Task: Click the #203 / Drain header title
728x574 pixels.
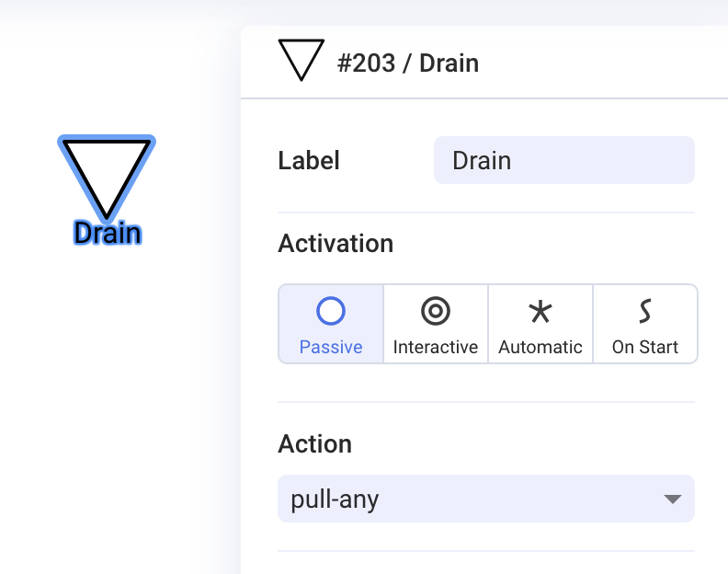Action: pyautogui.click(x=408, y=63)
